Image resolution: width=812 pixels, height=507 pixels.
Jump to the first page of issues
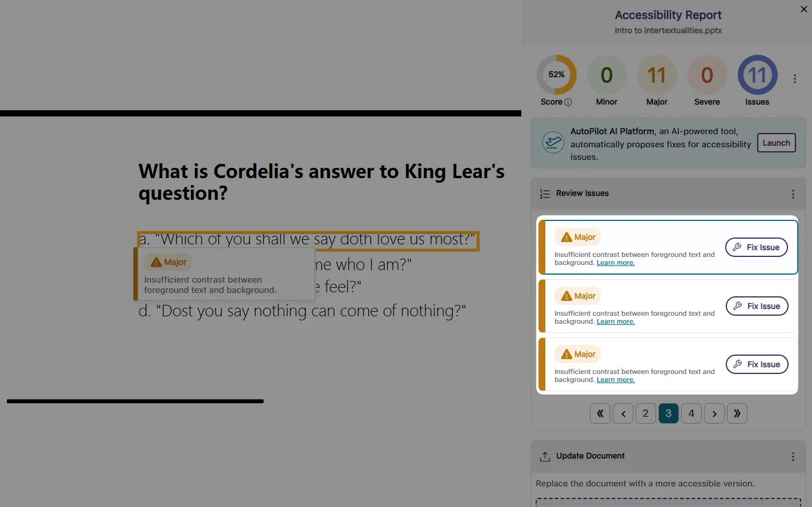600,413
